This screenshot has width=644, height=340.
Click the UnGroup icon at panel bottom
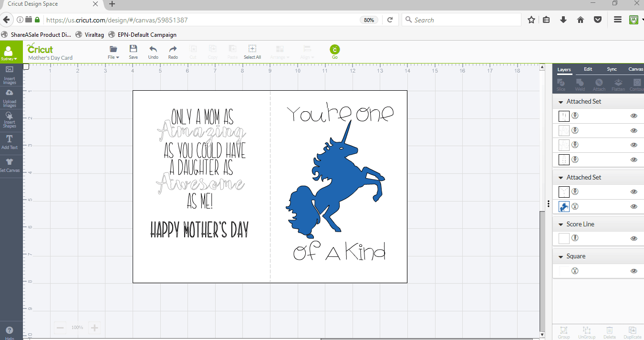tap(587, 333)
